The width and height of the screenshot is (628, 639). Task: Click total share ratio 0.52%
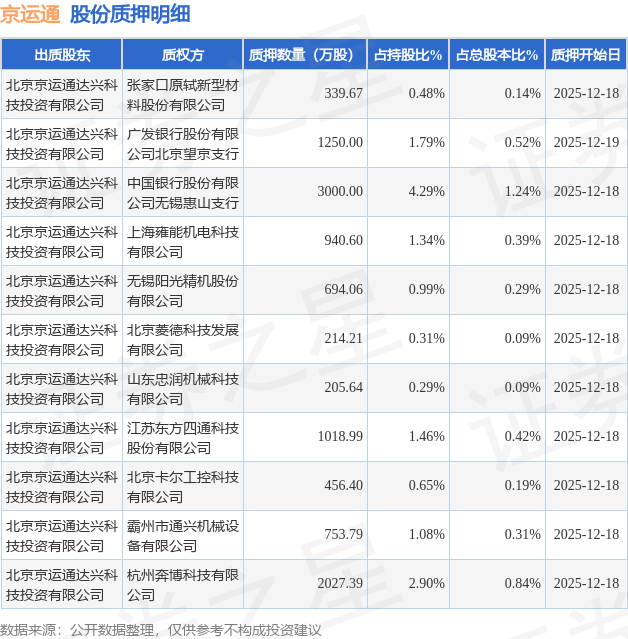coord(522,142)
